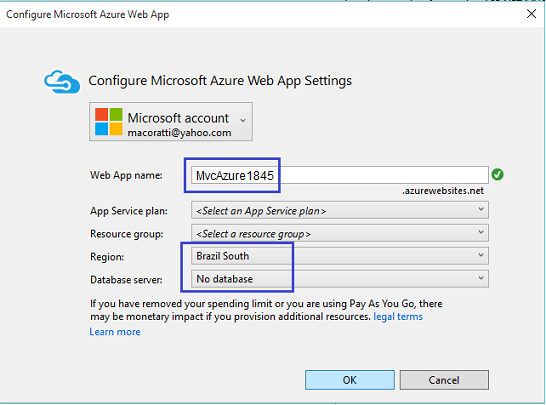Click the green validation checkmark icon
The width and height of the screenshot is (546, 405).
(x=498, y=174)
